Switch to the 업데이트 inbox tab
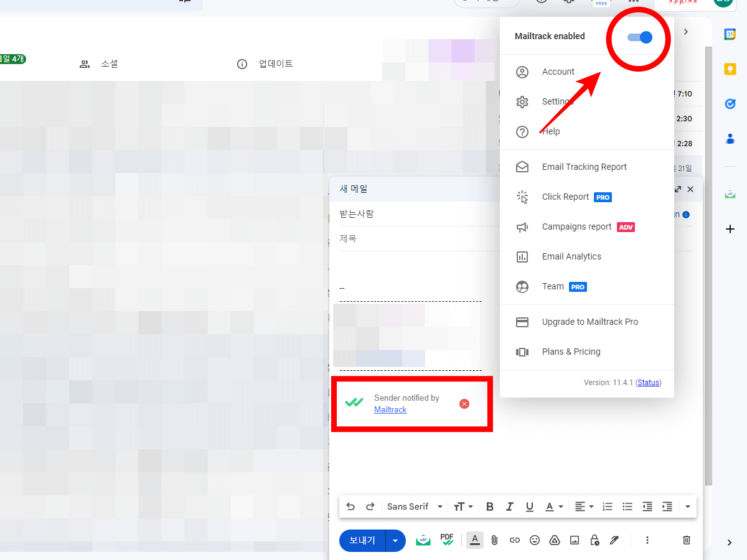Screen dimensions: 747x560 265,63
